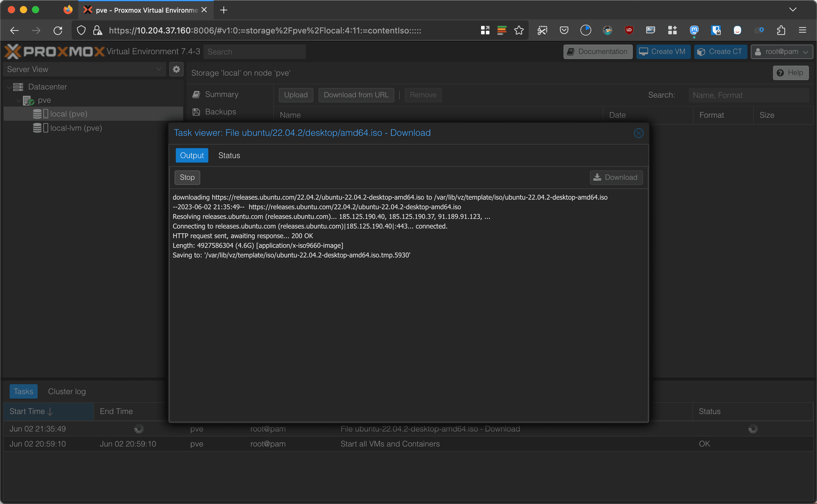The width and height of the screenshot is (817, 504).
Task: Bookmark this page with the star
Action: click(x=519, y=31)
